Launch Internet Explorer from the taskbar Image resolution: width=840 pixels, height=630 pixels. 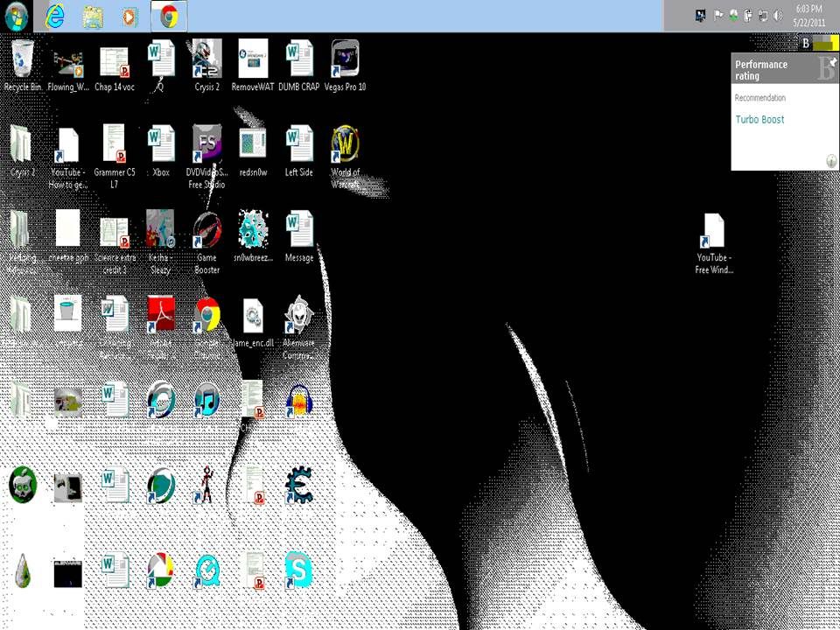click(54, 16)
